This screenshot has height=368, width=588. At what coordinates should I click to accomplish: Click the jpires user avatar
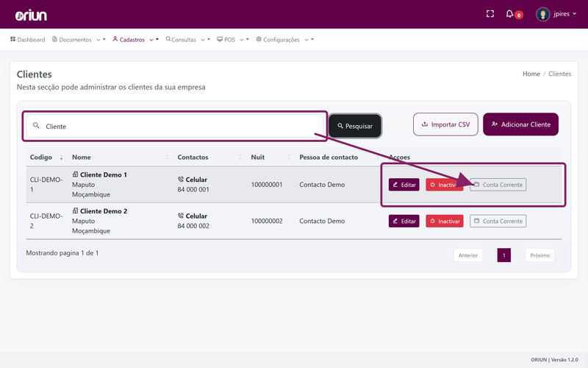(542, 14)
